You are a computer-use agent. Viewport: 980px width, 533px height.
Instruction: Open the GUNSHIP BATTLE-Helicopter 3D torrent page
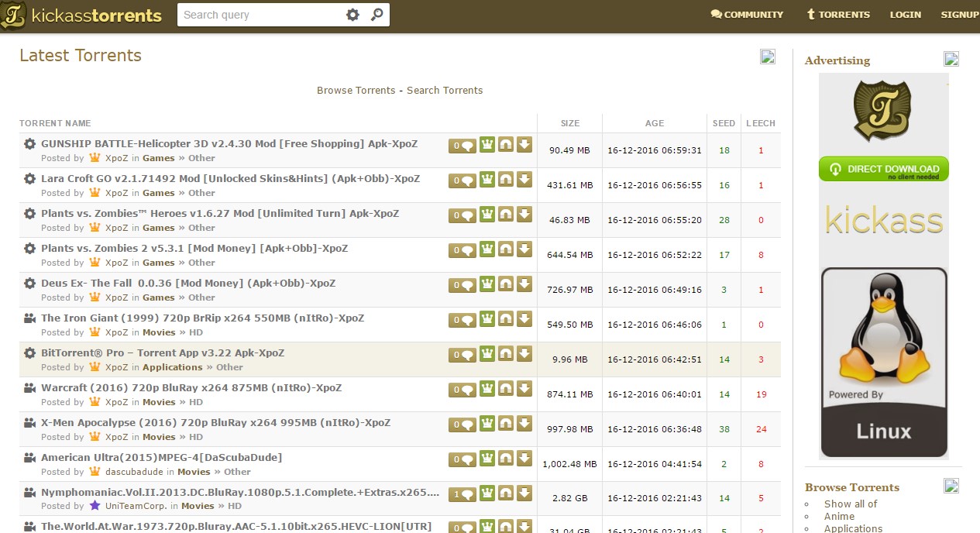click(229, 143)
